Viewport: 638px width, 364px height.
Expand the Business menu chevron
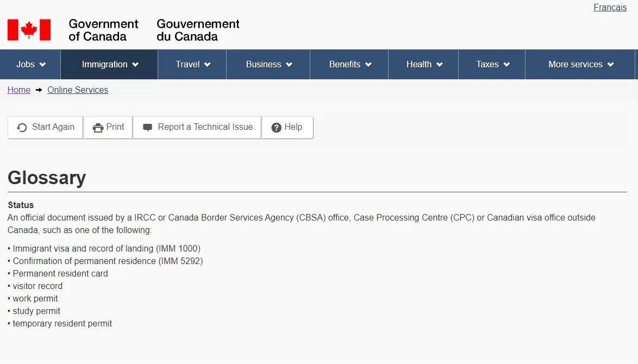[289, 65]
